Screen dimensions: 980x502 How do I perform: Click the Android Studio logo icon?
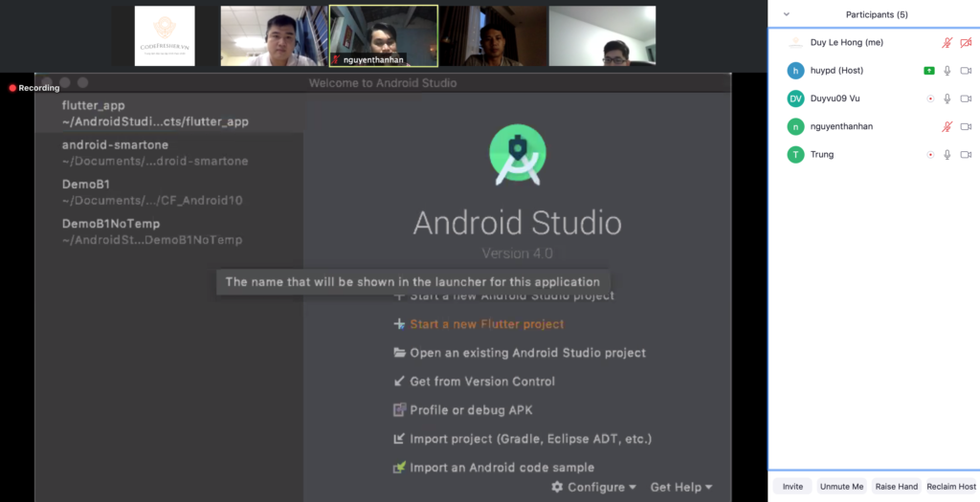pyautogui.click(x=517, y=155)
